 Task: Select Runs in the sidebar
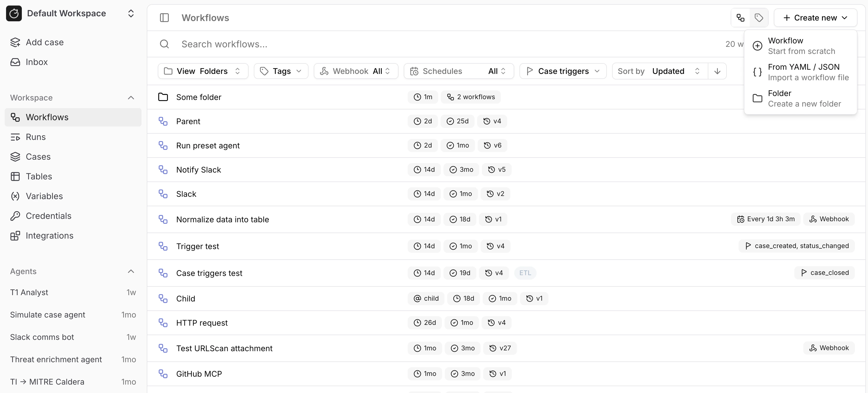[x=36, y=137]
